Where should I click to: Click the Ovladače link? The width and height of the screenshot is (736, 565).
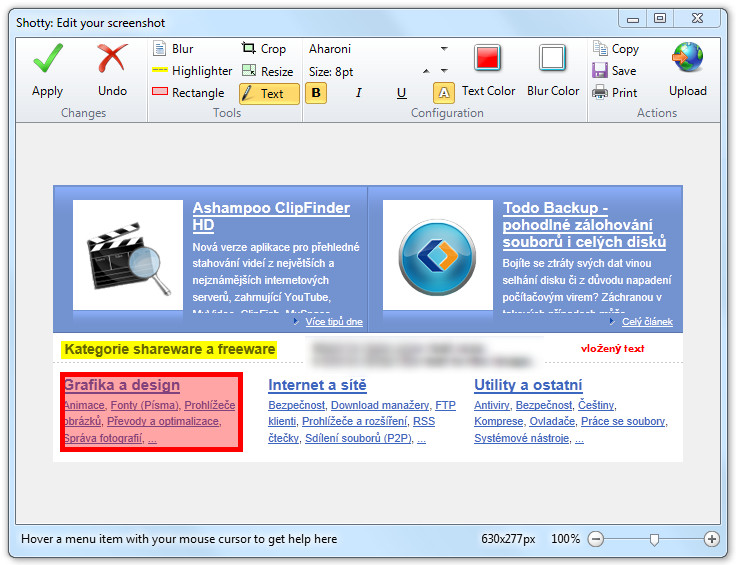point(552,421)
